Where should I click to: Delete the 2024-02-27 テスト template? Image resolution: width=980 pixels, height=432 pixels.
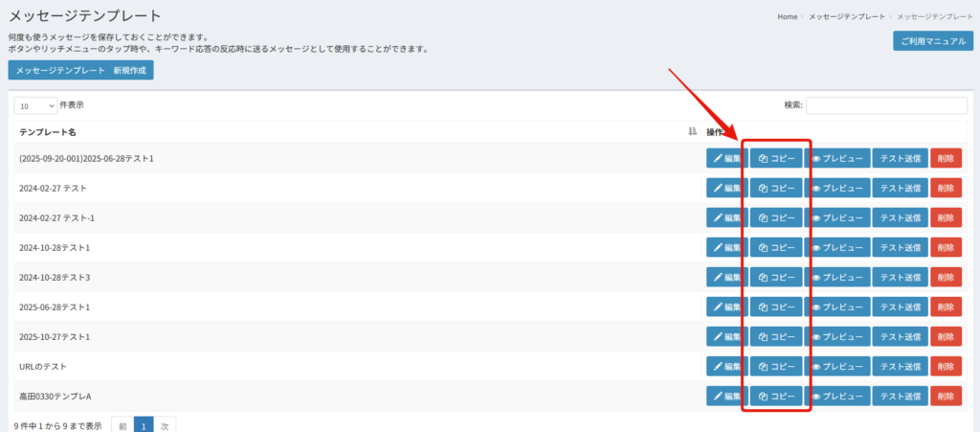(946, 189)
